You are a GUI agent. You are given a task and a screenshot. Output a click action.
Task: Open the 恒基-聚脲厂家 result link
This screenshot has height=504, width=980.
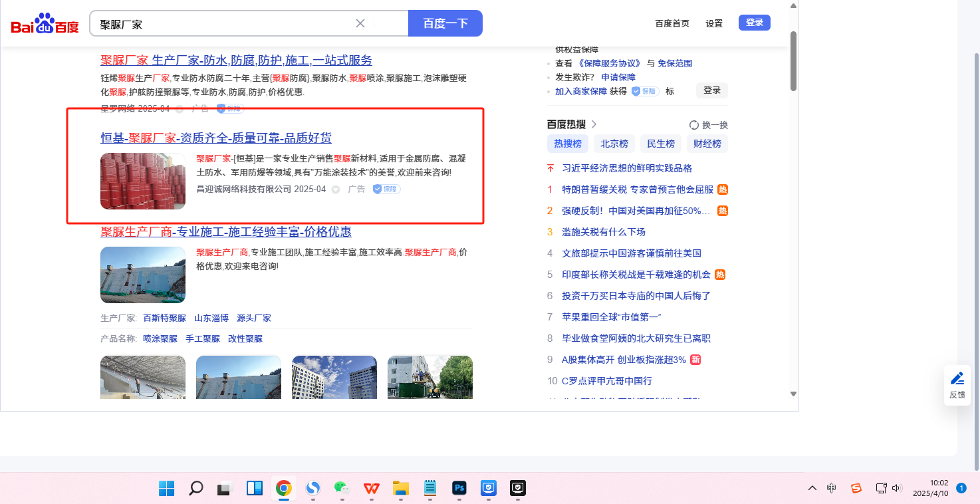click(x=216, y=138)
